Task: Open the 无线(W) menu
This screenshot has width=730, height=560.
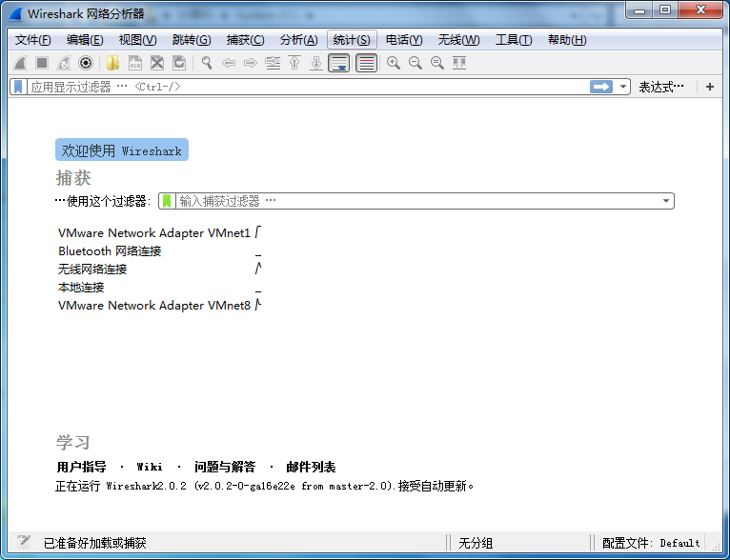Action: [458, 40]
